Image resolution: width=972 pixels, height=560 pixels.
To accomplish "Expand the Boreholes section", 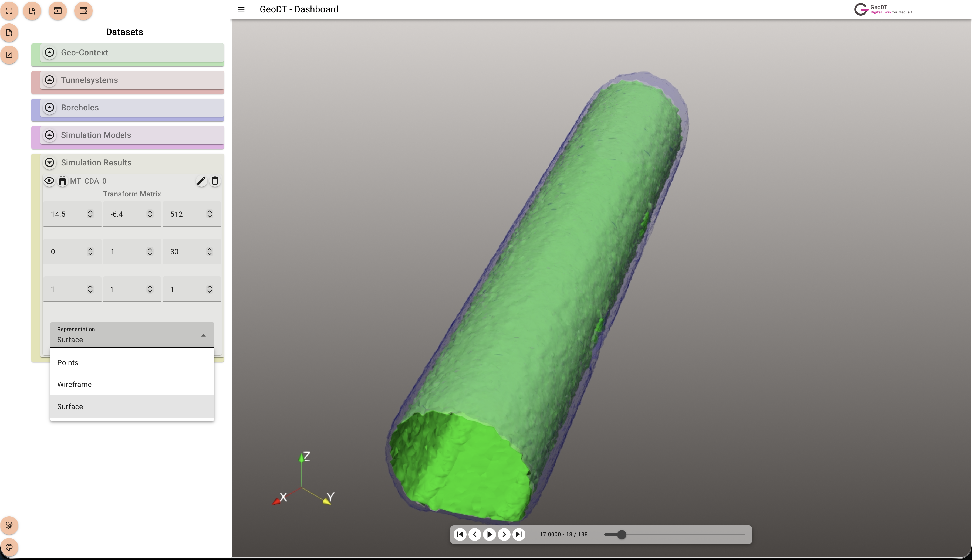I will (x=49, y=107).
